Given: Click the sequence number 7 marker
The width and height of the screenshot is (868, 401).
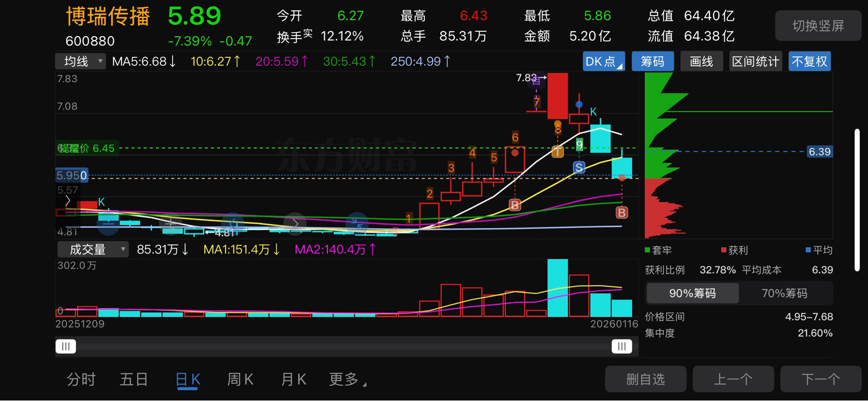Looking at the screenshot, I should [536, 102].
